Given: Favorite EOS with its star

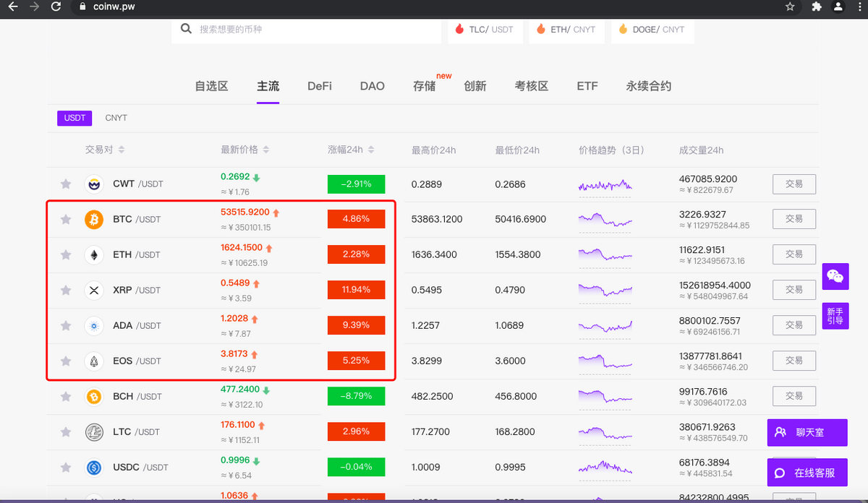Looking at the screenshot, I should (x=66, y=361).
